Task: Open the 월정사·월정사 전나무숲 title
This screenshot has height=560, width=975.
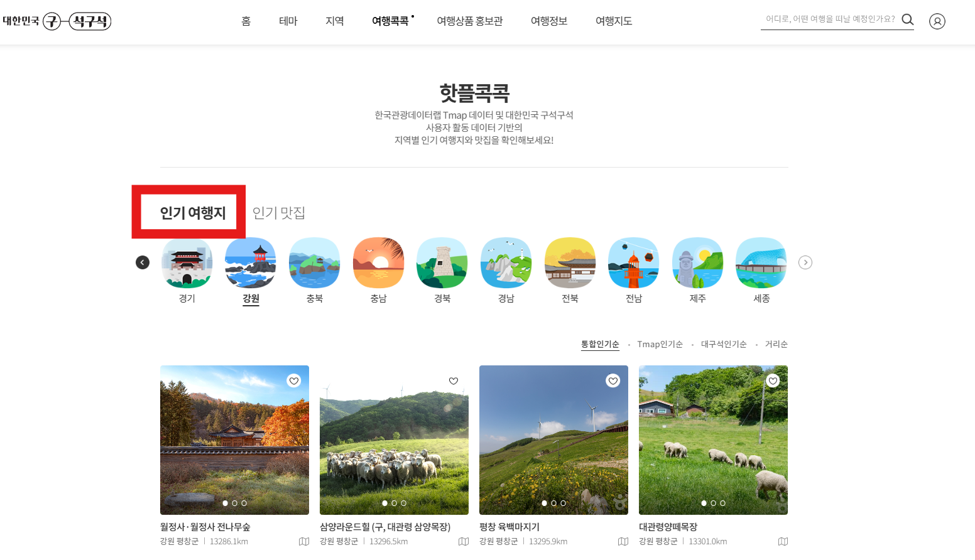Action: pos(205,527)
